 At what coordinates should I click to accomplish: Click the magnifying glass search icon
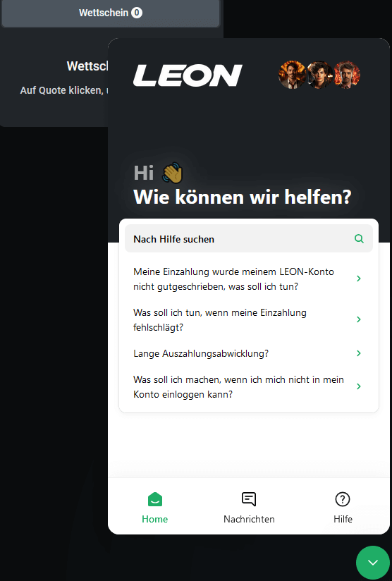point(359,238)
